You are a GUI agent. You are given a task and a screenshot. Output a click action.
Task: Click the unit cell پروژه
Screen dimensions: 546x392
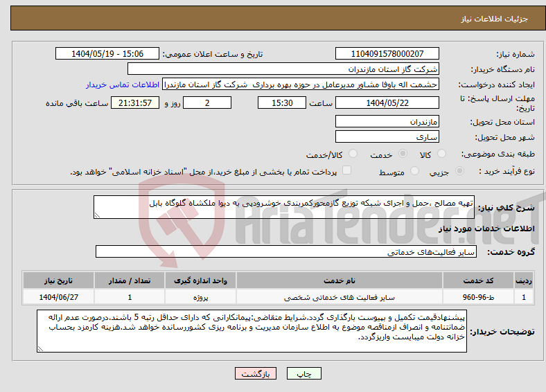pos(200,297)
